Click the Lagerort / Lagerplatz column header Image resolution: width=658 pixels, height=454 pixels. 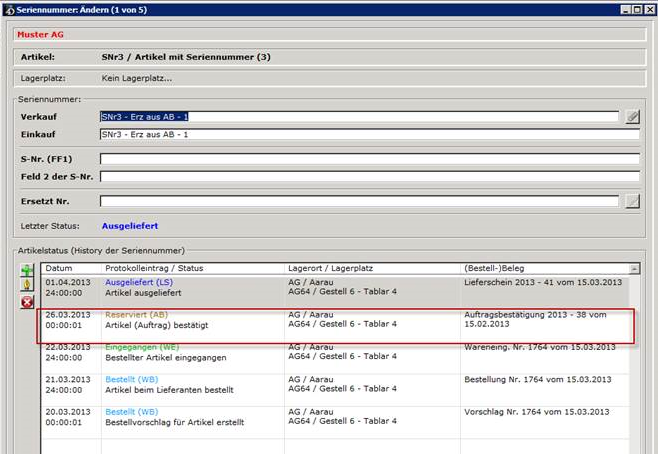[x=372, y=268]
